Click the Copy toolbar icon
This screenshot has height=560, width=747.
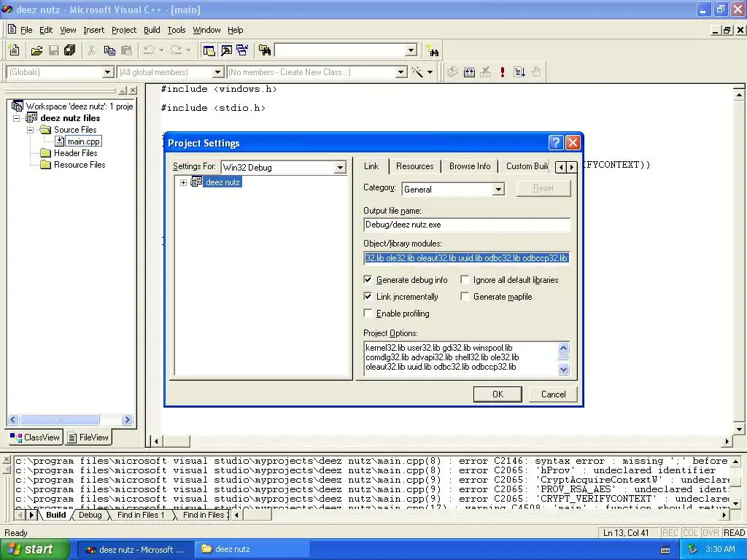pos(109,50)
